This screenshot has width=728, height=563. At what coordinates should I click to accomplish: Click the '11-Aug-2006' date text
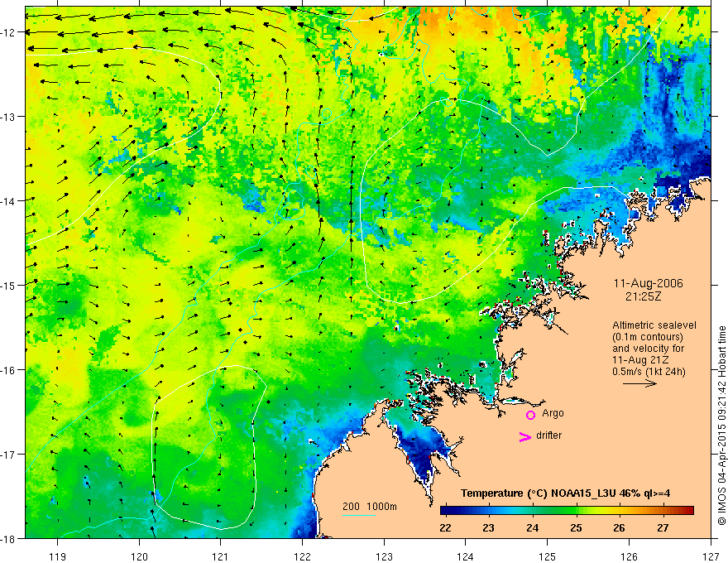pyautogui.click(x=648, y=283)
